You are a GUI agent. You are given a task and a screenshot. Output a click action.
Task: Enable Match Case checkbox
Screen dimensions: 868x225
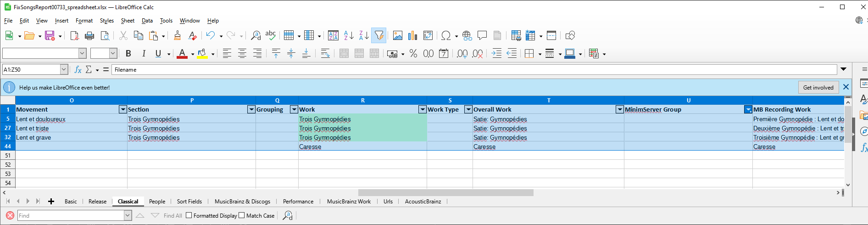pos(242,215)
